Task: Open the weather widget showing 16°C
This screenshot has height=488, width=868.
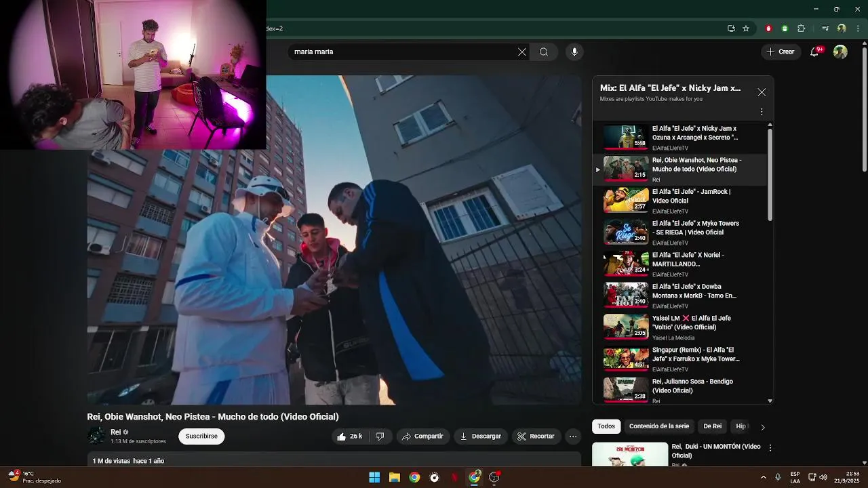Action: point(35,477)
